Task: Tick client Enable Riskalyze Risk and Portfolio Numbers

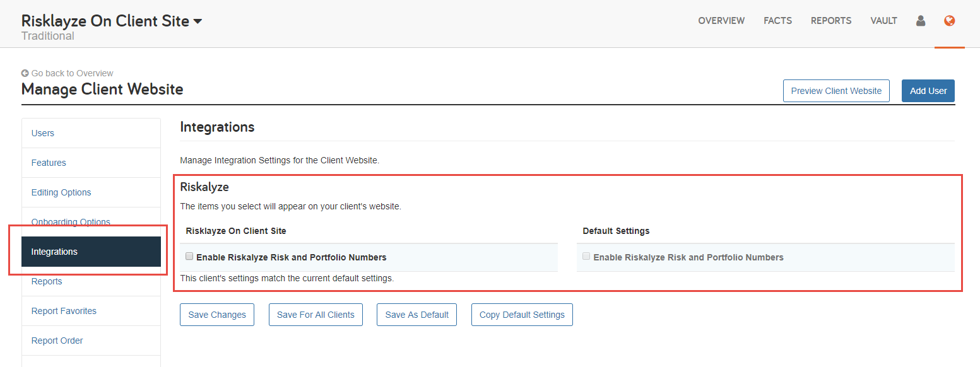Action: click(189, 257)
